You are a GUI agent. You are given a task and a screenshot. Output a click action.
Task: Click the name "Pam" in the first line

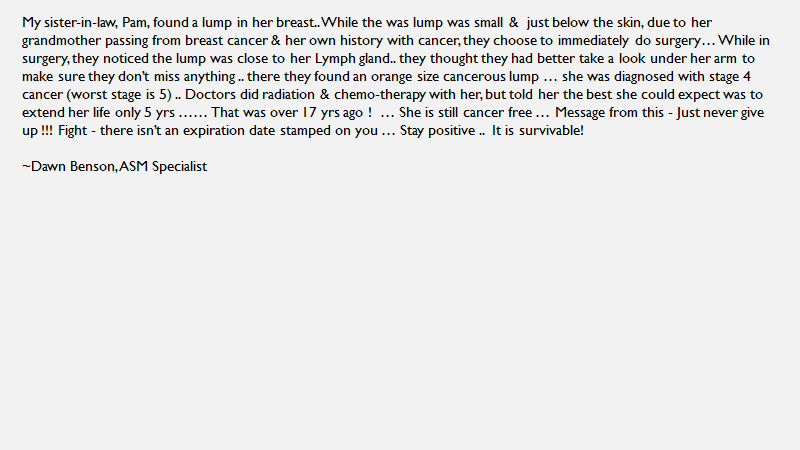click(x=136, y=23)
